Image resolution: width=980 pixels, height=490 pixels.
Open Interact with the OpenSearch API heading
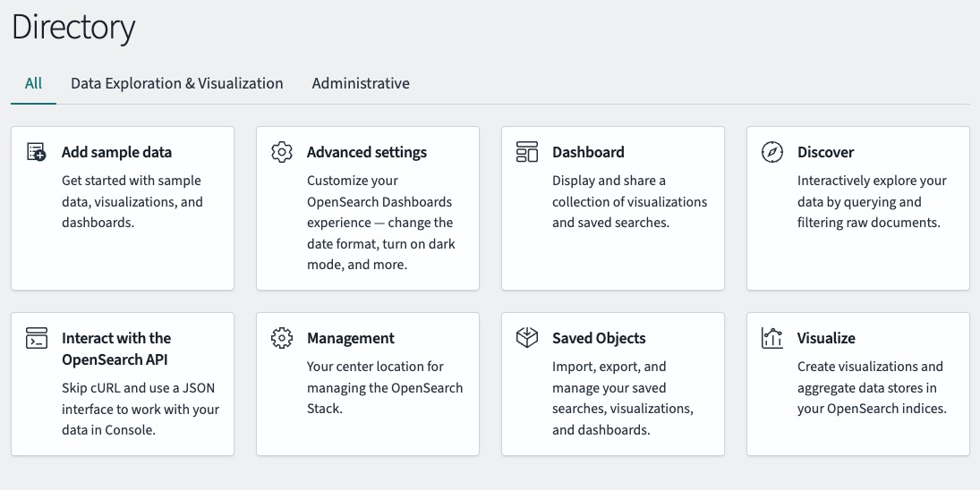(116, 349)
